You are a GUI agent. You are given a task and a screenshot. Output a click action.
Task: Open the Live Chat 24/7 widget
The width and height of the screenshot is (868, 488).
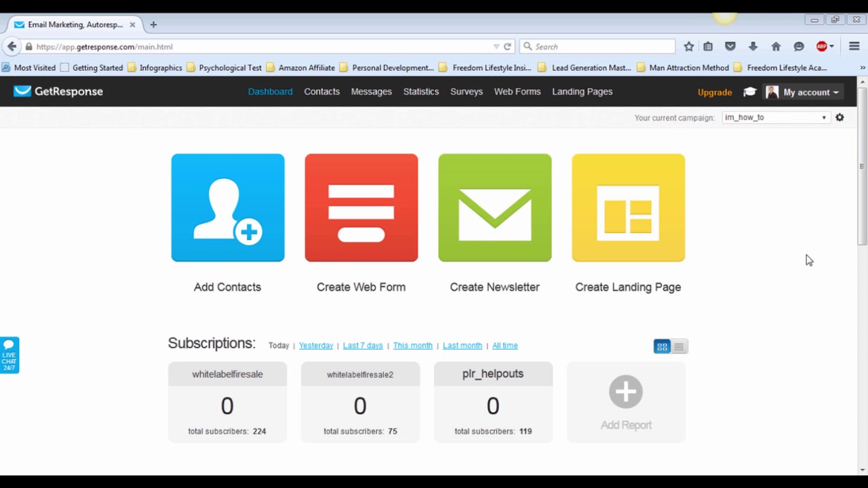coord(9,354)
